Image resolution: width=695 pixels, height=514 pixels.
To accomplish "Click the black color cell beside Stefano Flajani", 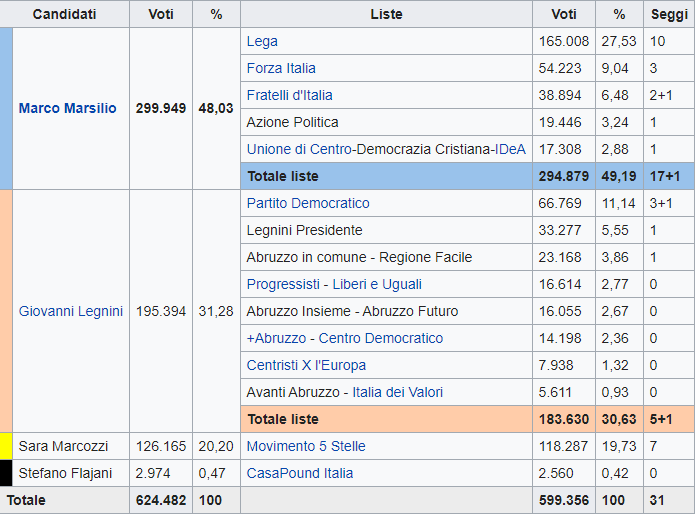I will tap(6, 473).
